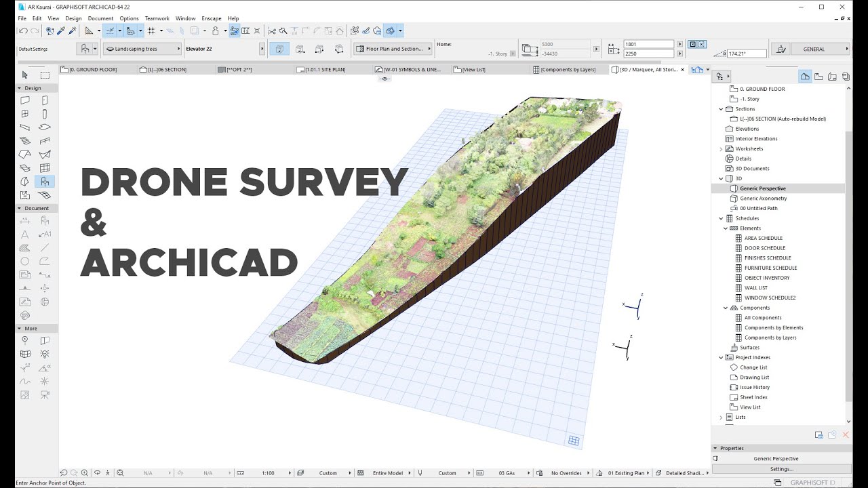Select the Text tool (A icon)
This screenshot has width=868, height=488.
(x=25, y=234)
